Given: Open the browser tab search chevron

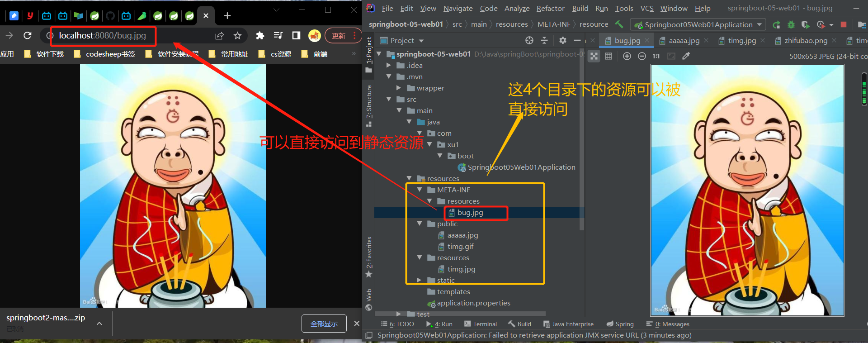Looking at the screenshot, I should coord(276,10).
